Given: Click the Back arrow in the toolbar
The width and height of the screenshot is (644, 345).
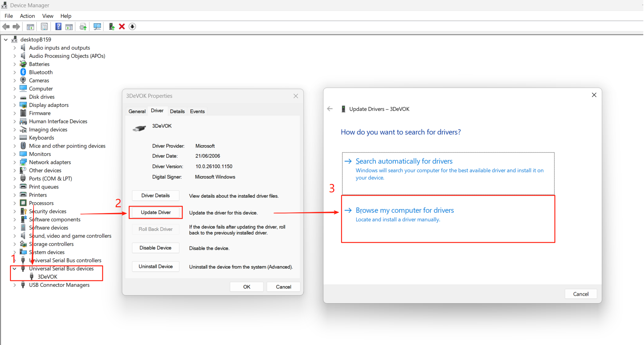Looking at the screenshot, I should [x=6, y=27].
